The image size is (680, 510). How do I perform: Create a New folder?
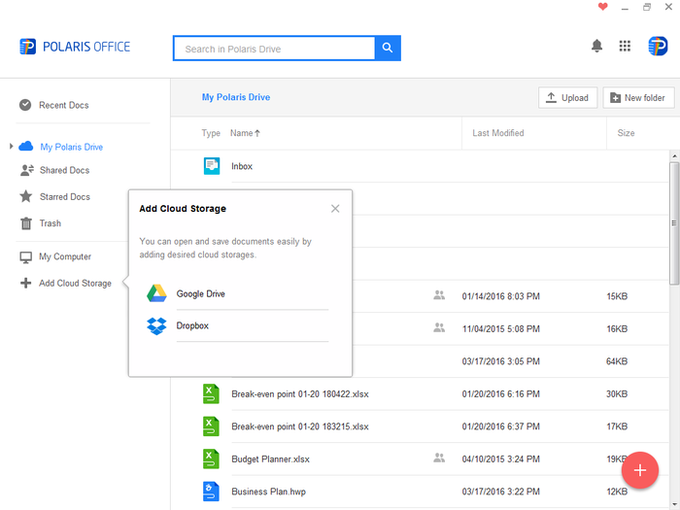click(639, 97)
